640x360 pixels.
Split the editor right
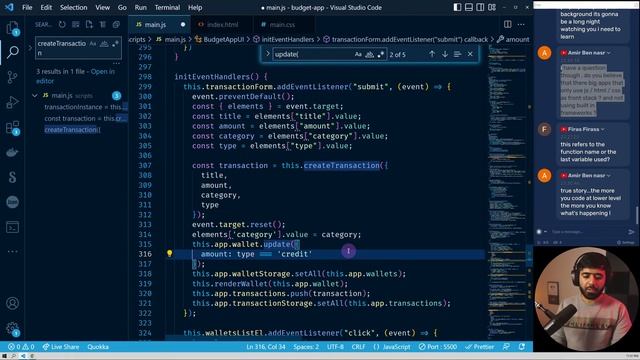[508, 24]
